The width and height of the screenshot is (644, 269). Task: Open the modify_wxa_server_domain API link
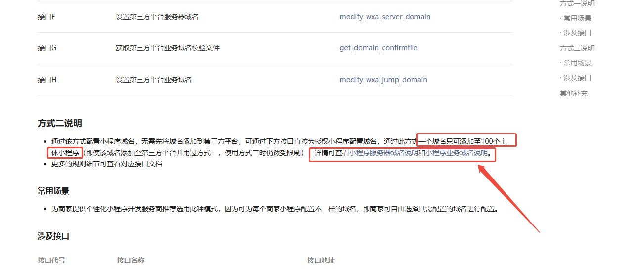pyautogui.click(x=385, y=17)
